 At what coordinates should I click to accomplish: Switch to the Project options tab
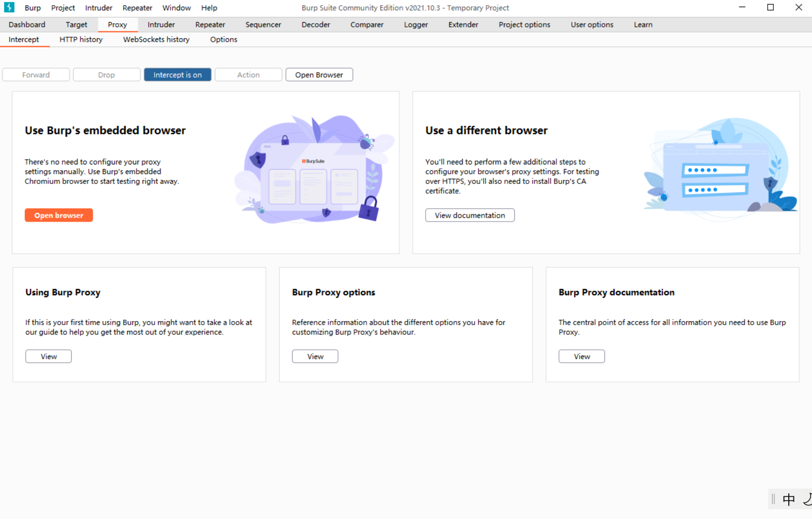point(524,25)
